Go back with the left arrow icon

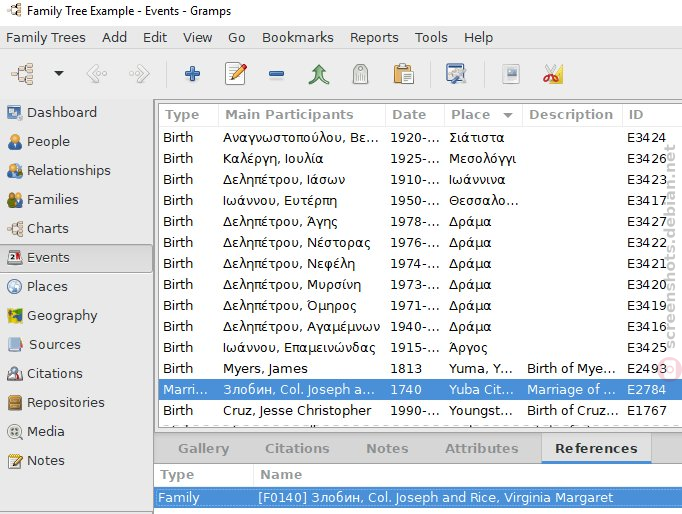(x=97, y=73)
